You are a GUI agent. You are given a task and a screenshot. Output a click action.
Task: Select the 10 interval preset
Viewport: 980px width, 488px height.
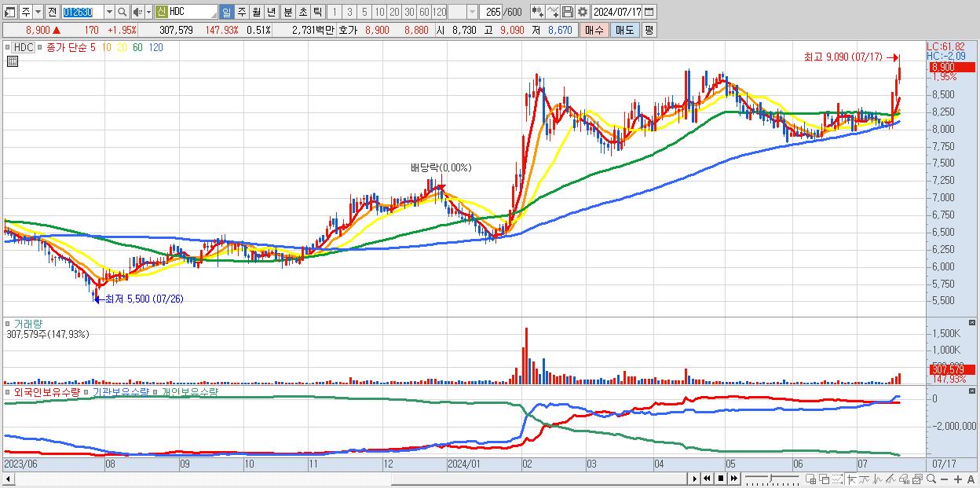tap(379, 12)
